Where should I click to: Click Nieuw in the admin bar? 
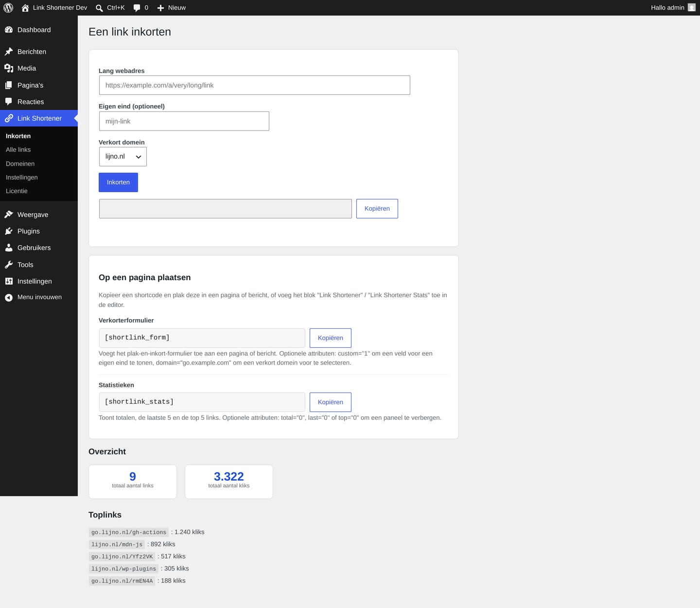point(177,8)
